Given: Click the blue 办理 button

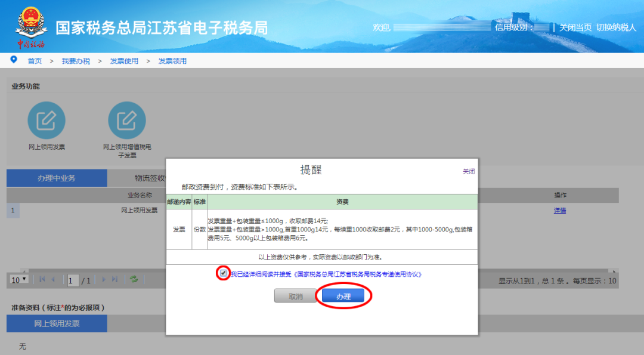Looking at the screenshot, I should [343, 296].
